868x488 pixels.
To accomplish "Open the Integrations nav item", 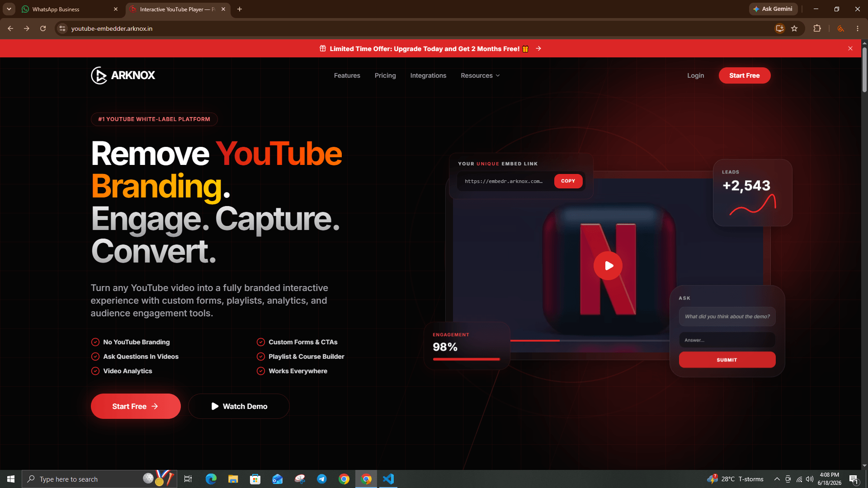I will [x=428, y=75].
